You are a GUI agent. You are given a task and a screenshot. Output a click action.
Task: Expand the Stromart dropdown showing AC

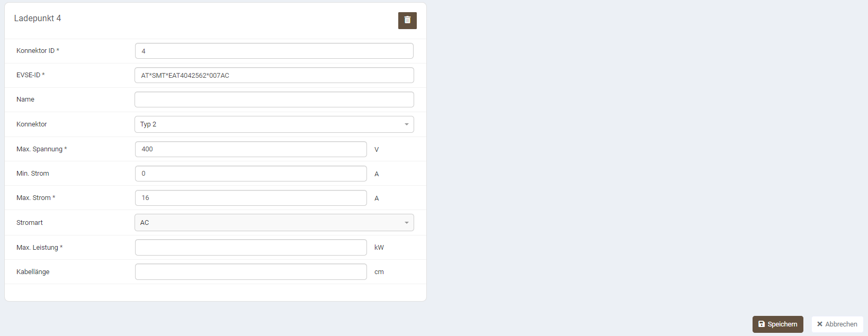pyautogui.click(x=274, y=223)
